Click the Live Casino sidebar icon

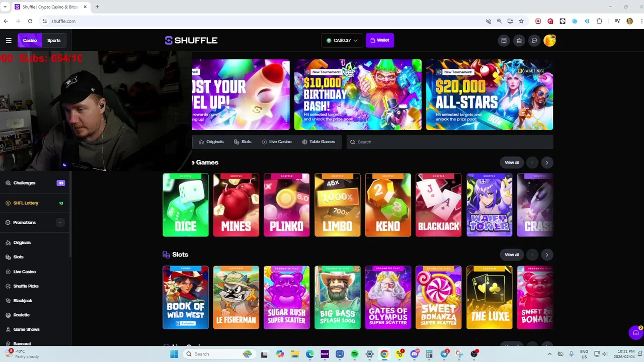(8, 271)
